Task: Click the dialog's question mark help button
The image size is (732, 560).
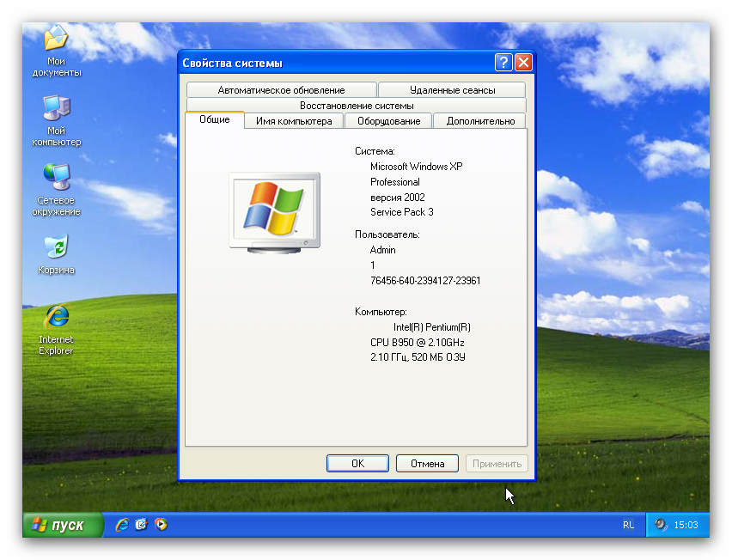Action: [503, 63]
